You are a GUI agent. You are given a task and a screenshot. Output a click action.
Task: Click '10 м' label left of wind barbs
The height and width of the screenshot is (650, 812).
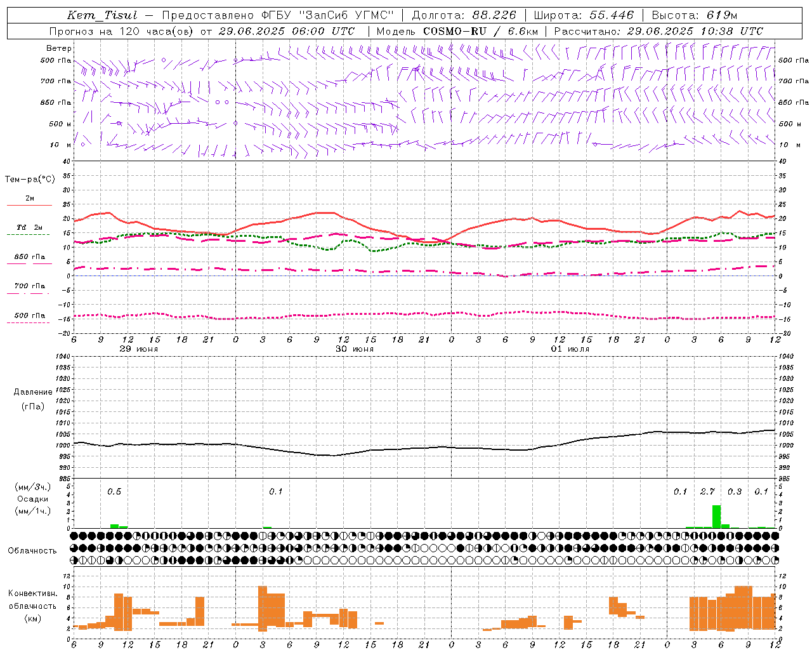point(61,145)
